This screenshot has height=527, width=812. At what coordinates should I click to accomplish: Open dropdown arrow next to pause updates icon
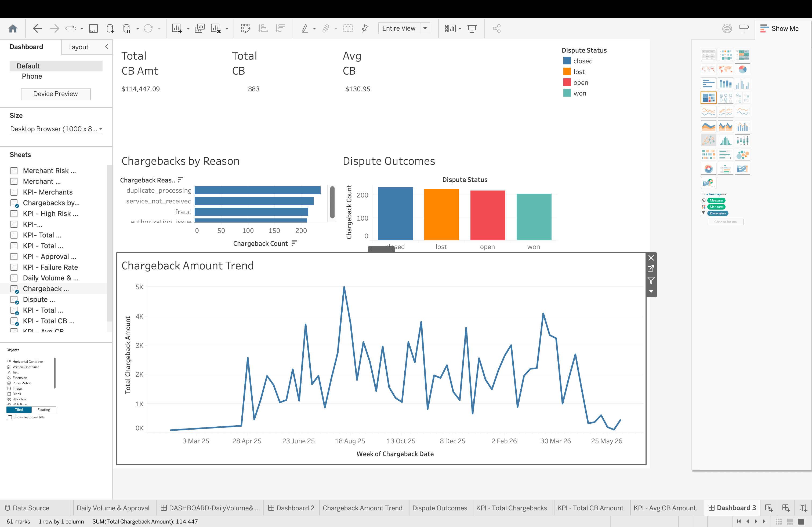(137, 29)
